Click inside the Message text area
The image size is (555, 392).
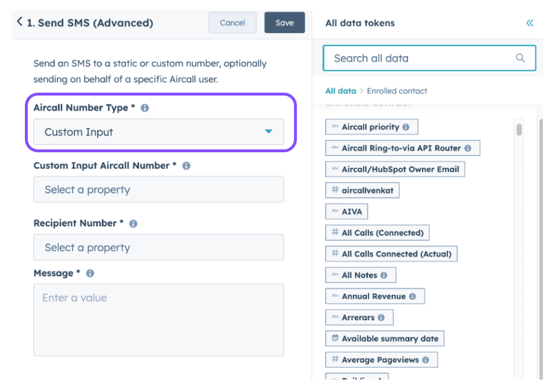159,318
